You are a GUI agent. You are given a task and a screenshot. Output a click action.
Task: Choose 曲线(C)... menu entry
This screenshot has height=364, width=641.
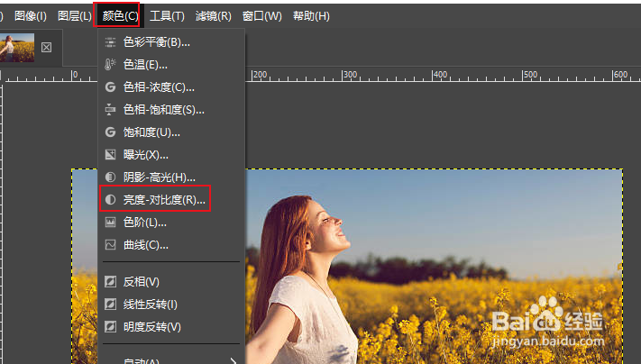[x=171, y=245]
